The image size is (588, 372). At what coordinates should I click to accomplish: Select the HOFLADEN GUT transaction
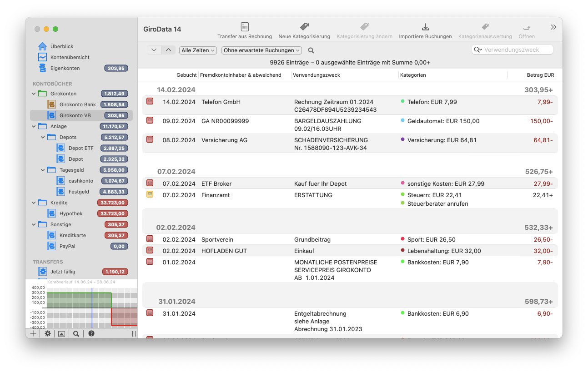[350, 251]
